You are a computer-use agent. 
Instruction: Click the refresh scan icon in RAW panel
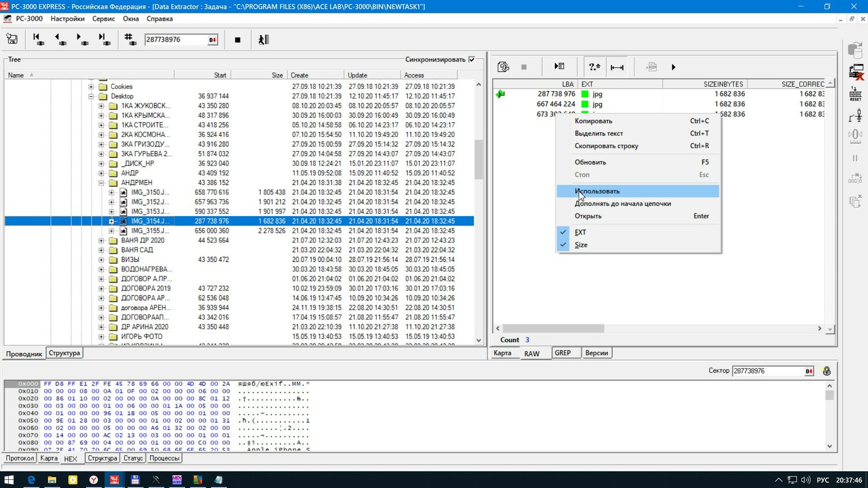point(503,66)
